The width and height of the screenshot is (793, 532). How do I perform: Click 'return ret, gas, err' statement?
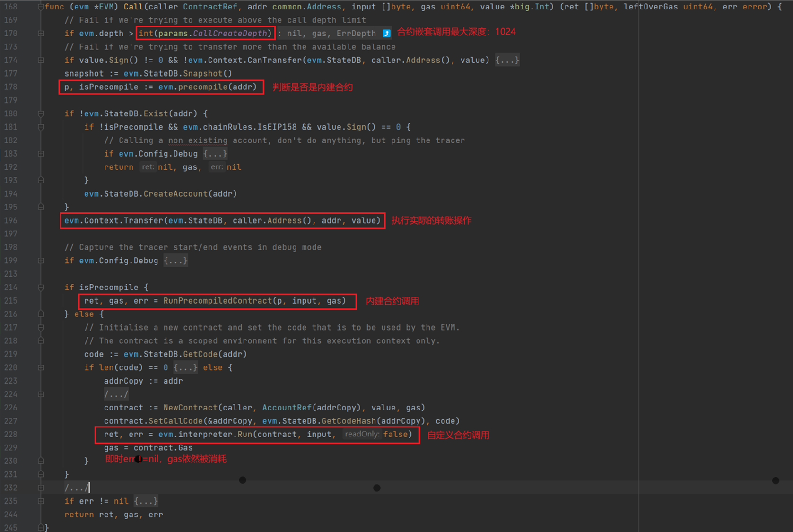coord(113,515)
